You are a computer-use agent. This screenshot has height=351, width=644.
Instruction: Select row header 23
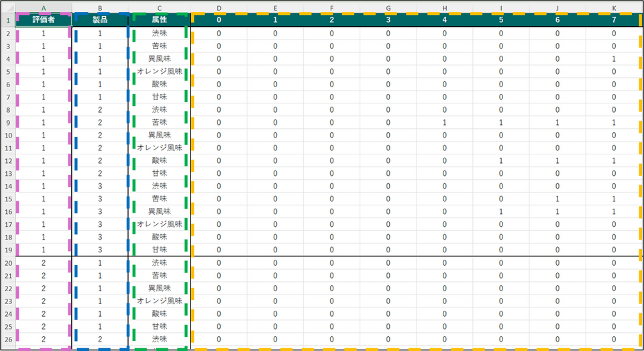coord(8,301)
